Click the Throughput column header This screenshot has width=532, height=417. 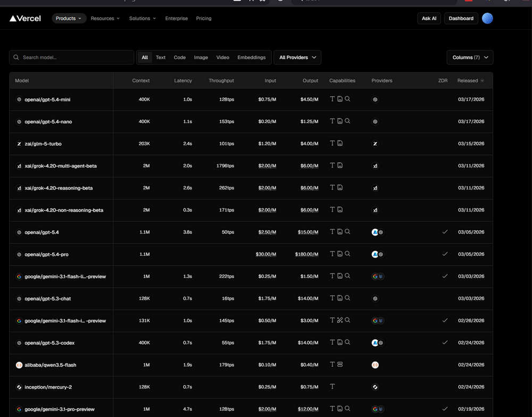point(221,80)
